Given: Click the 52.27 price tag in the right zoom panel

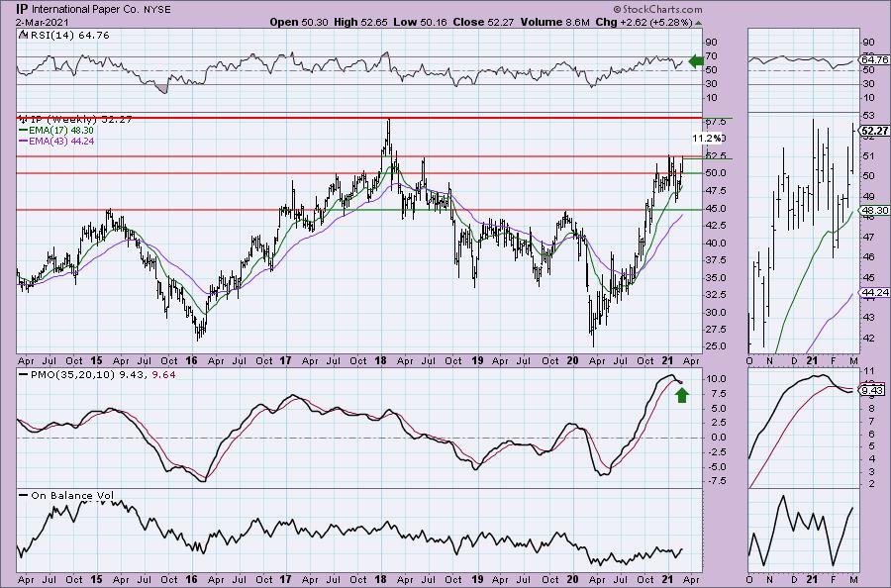Looking at the screenshot, I should pyautogui.click(x=874, y=132).
